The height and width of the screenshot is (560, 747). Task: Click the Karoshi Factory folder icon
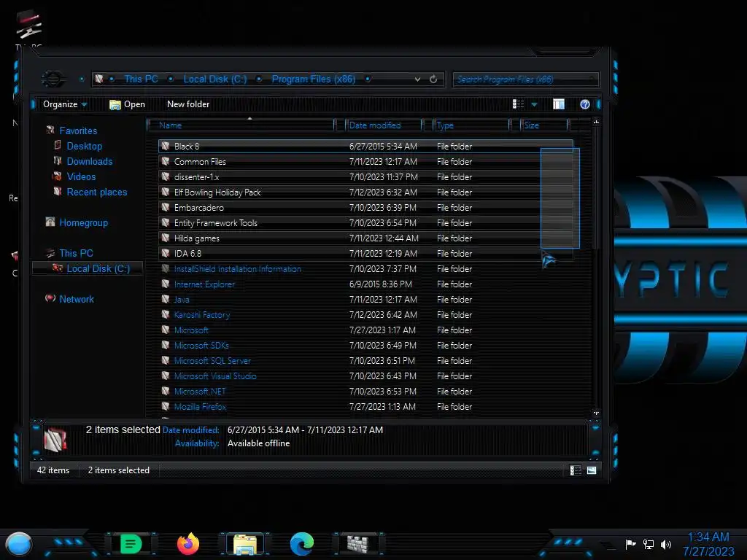tap(166, 314)
